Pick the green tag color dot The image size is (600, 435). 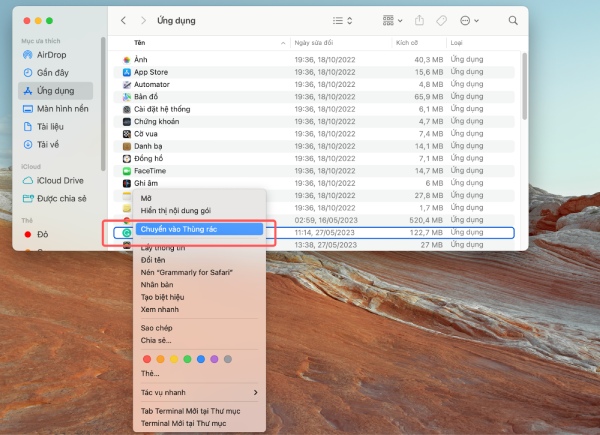tap(187, 359)
